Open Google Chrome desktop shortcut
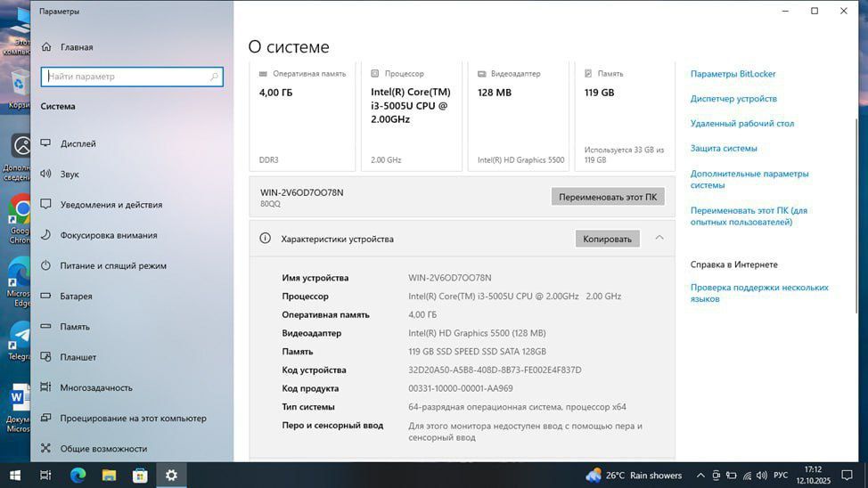Screen dimensions: 868x488 tap(20, 219)
